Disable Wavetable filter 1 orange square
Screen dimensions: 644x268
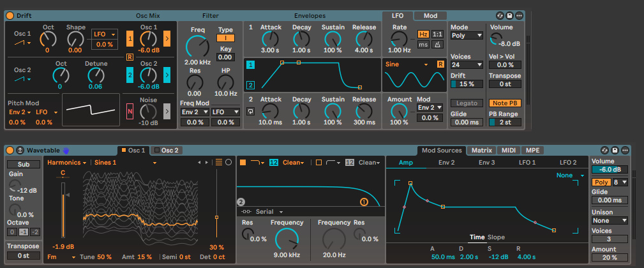tap(243, 163)
